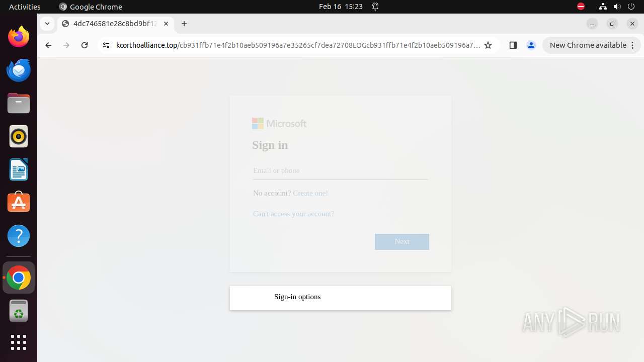
Task: Click the browser forward arrow
Action: tap(66, 45)
